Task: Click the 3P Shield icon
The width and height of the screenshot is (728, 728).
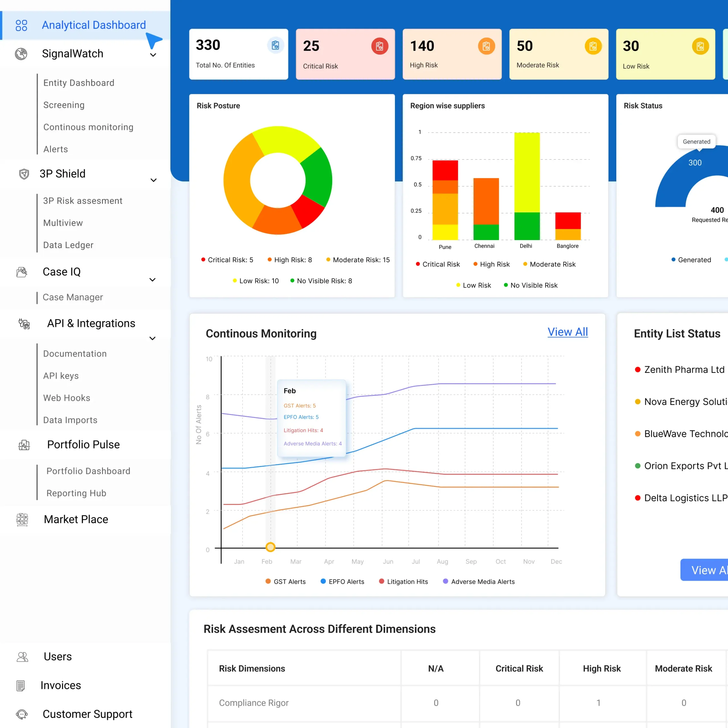Action: [x=24, y=174]
